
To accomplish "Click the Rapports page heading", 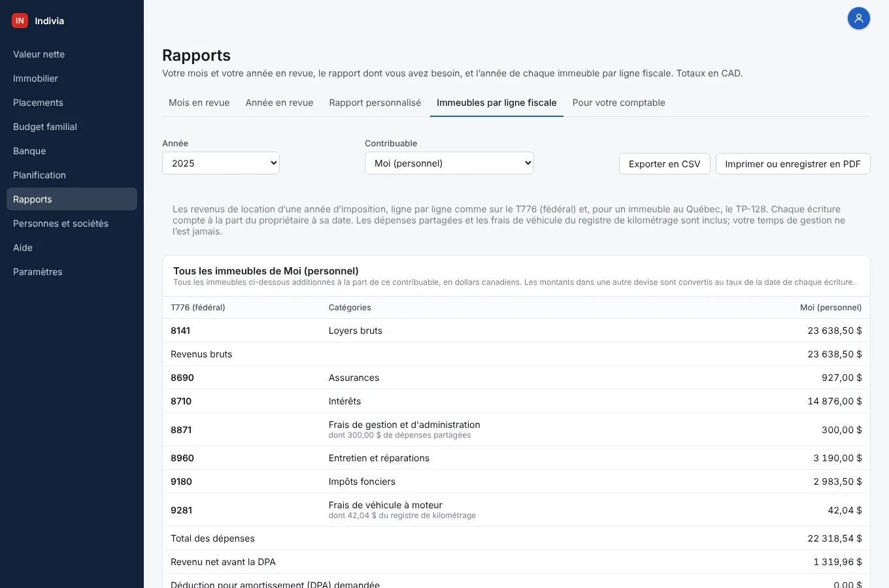I will (196, 56).
